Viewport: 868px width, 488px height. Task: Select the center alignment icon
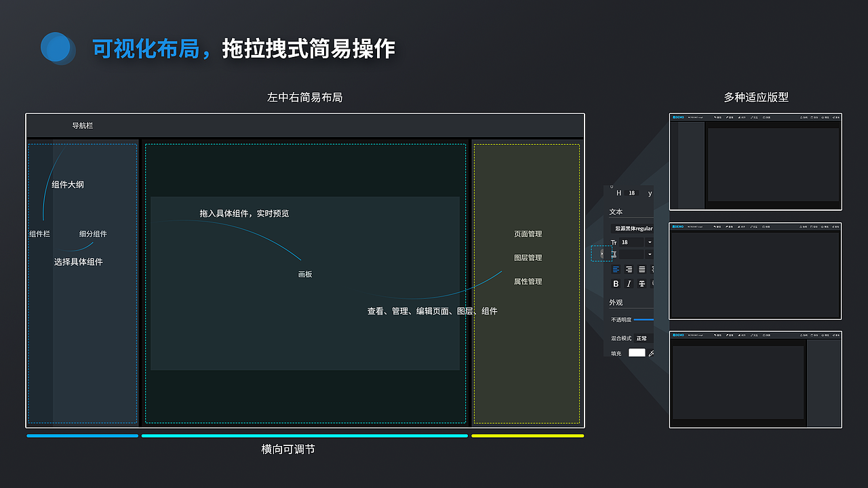click(x=629, y=269)
